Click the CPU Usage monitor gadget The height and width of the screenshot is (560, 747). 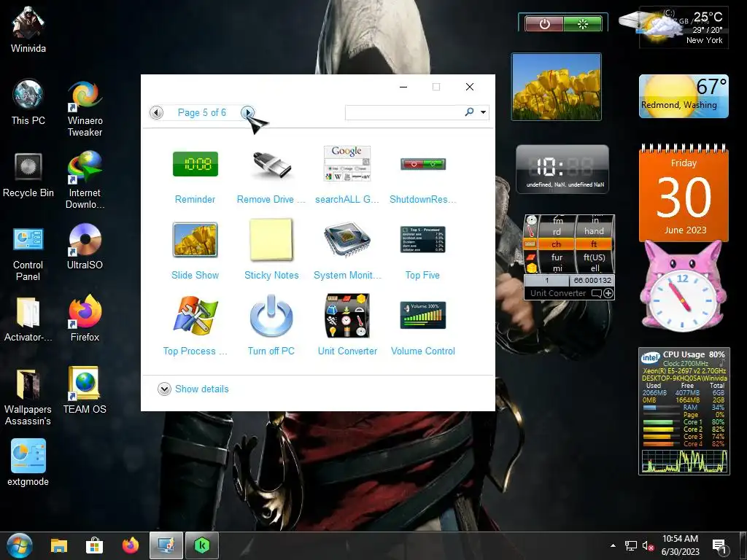coord(684,411)
